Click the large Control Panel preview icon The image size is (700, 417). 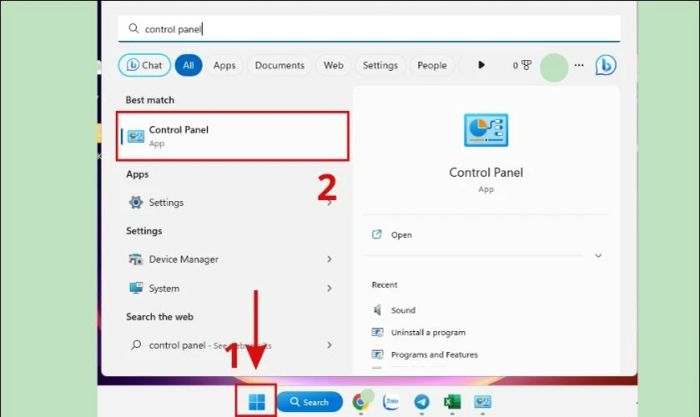click(x=486, y=130)
